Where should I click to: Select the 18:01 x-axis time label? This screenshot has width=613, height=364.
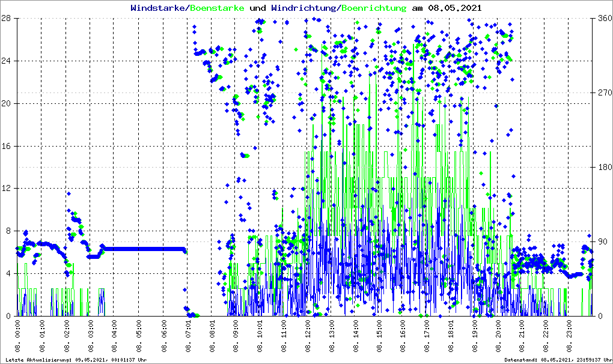tap(452, 336)
